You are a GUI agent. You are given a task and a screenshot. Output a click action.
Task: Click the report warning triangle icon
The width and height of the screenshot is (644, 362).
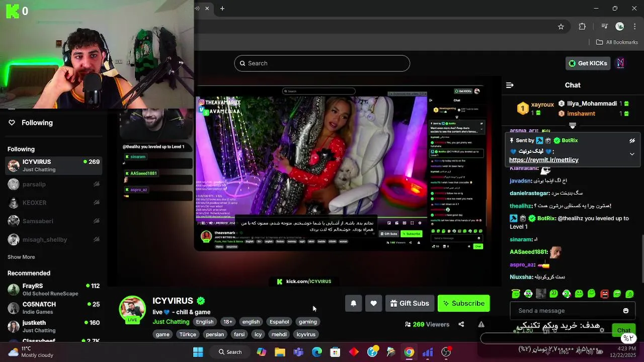pyautogui.click(x=481, y=324)
